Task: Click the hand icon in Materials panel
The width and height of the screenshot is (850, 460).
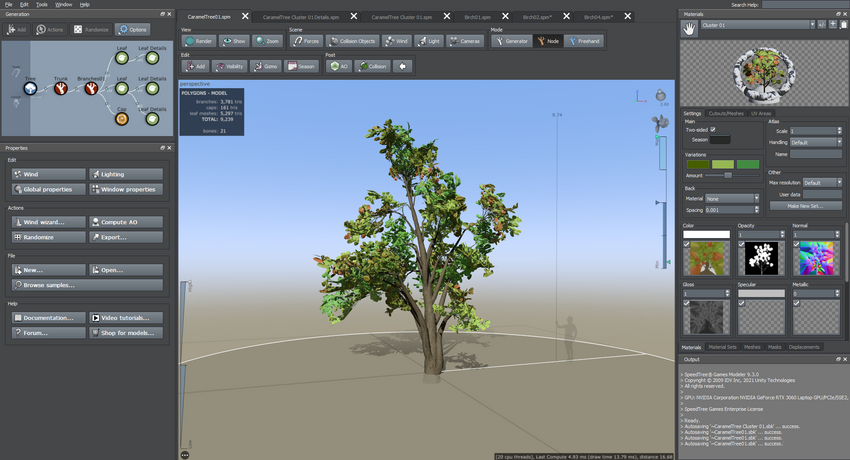Action: pos(689,29)
